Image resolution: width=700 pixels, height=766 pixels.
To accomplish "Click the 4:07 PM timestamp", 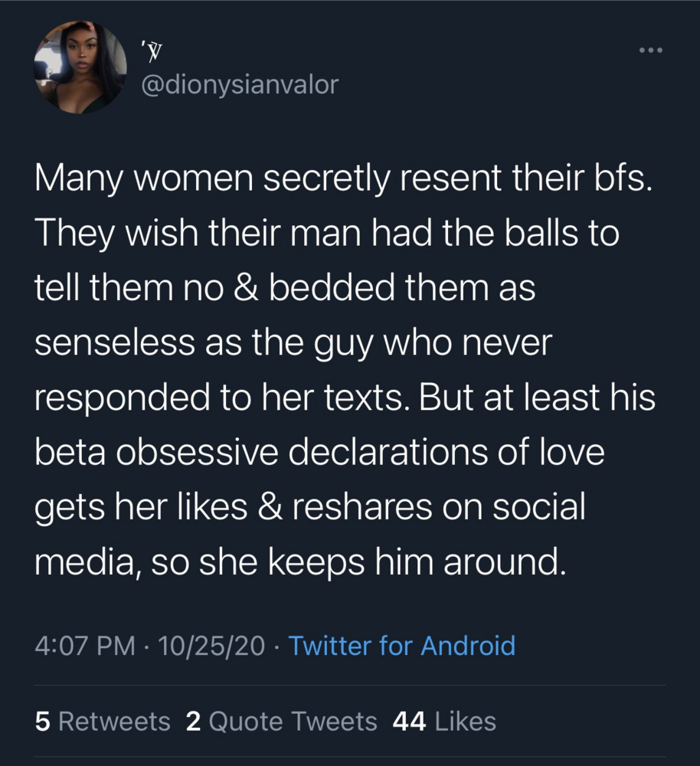I will pos(85,645).
